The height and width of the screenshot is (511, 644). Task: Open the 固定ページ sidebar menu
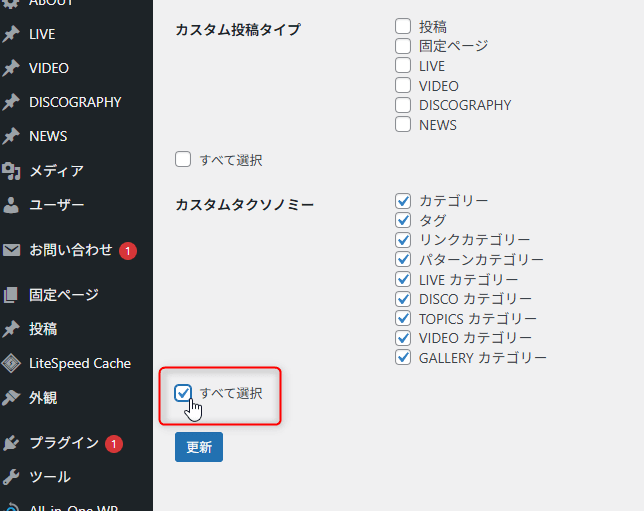click(64, 295)
